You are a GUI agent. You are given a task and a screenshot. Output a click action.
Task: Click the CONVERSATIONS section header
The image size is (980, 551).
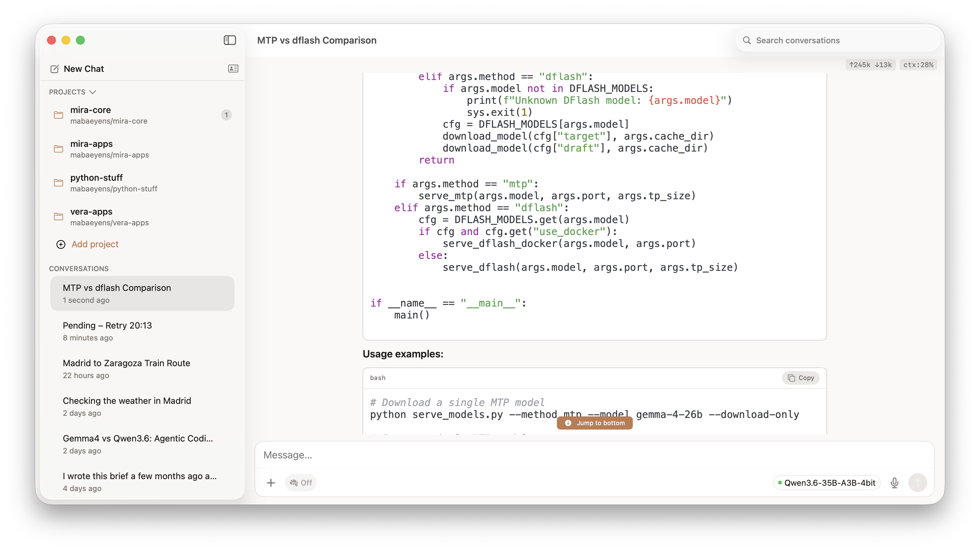[x=79, y=269]
